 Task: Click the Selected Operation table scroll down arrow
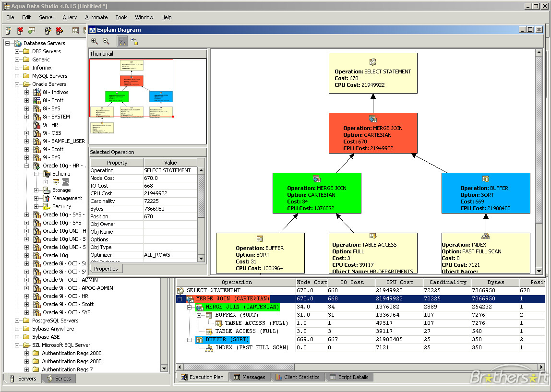tap(201, 259)
